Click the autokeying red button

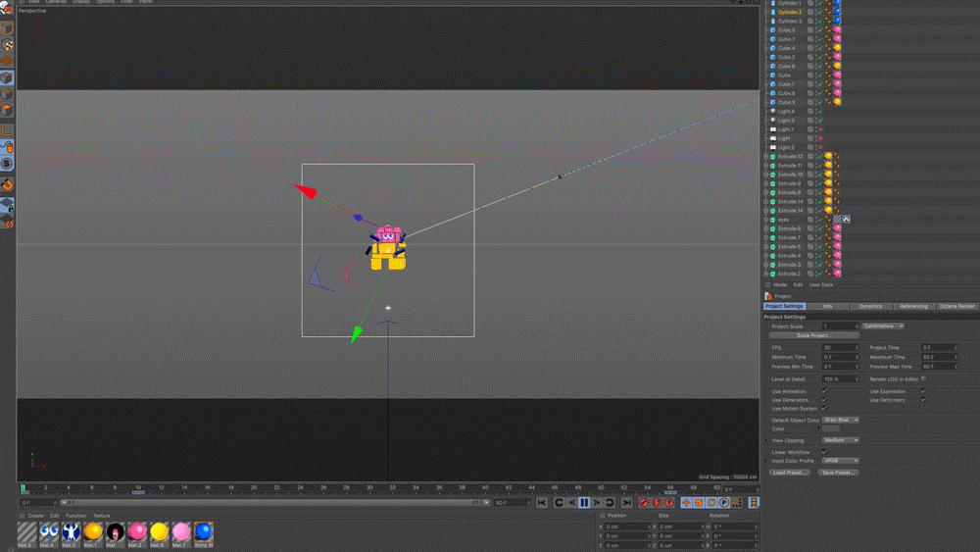pos(657,503)
